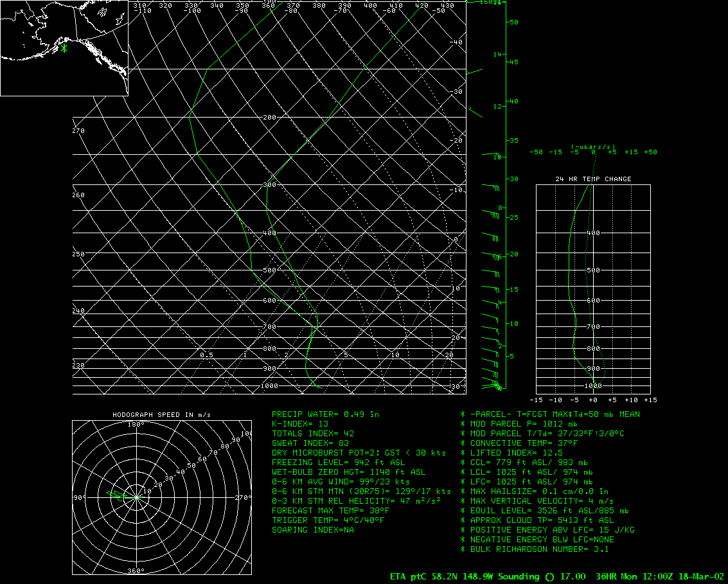
Task: Click the '(-ubars/s)' vertical velocity label
Action: [x=593, y=146]
